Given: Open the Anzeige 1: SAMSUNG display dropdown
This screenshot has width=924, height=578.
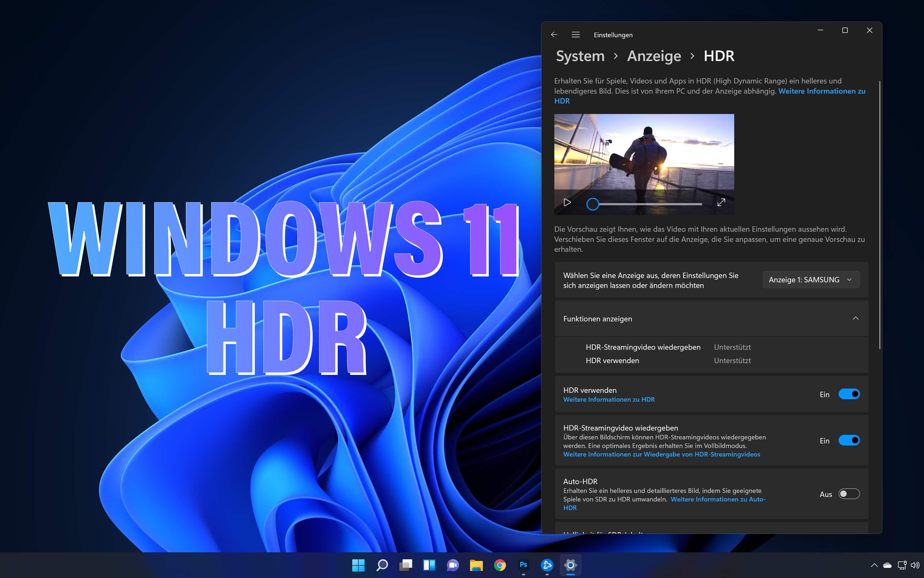Looking at the screenshot, I should pos(811,280).
